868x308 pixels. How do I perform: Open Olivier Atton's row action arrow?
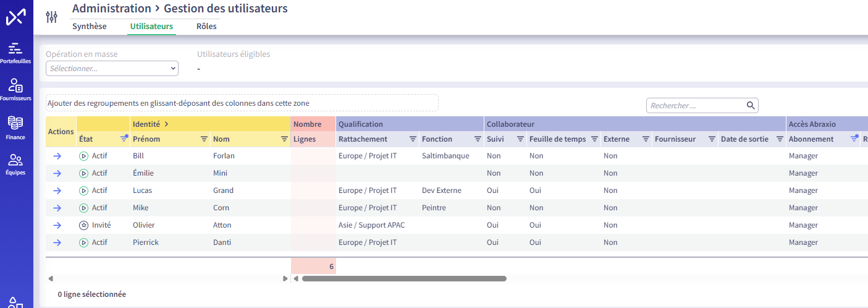coord(57,226)
